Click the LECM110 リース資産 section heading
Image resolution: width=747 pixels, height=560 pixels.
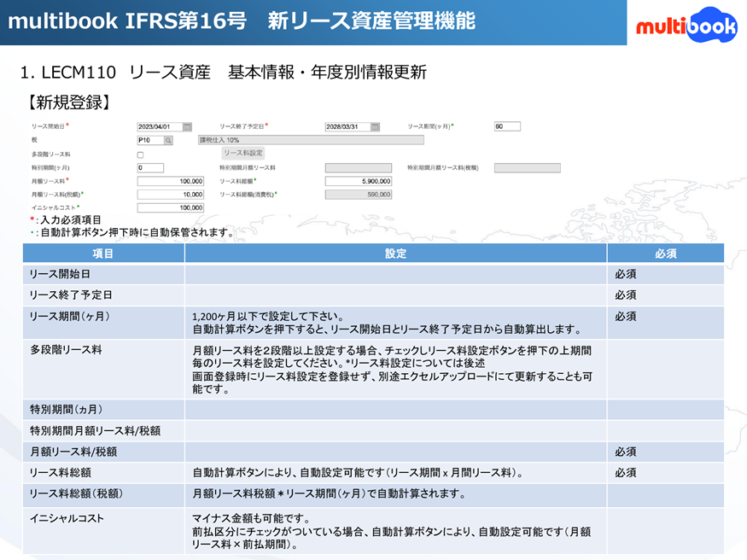point(224,73)
